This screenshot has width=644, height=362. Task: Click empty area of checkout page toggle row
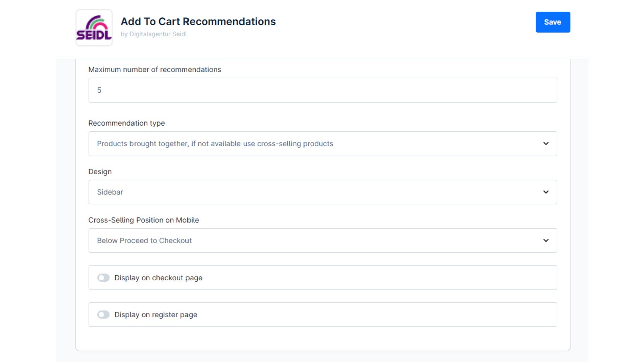click(x=379, y=278)
